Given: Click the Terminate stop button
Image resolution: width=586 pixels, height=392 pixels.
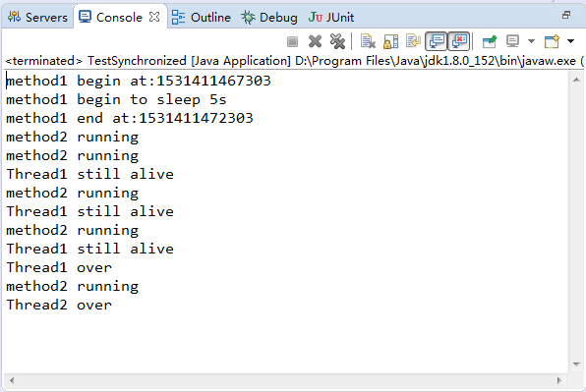Looking at the screenshot, I should pyautogui.click(x=292, y=41).
